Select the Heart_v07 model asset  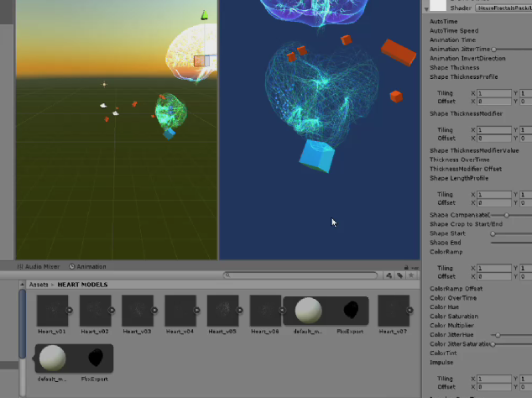coord(393,311)
